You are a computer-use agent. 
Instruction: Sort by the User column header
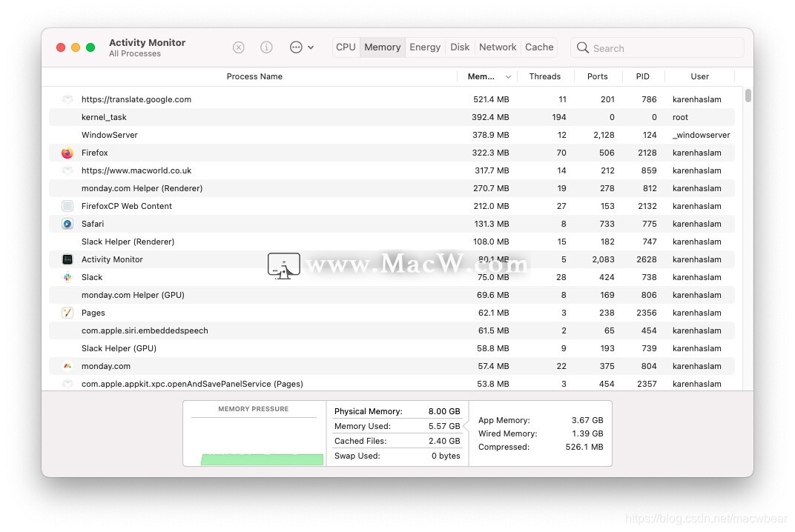point(699,76)
